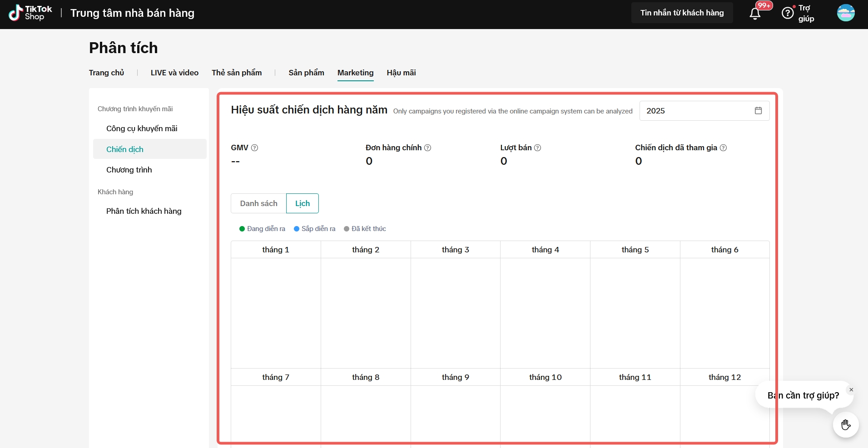The width and height of the screenshot is (868, 448).
Task: Select Công cụ khuyến mãi in sidebar
Action: [142, 128]
